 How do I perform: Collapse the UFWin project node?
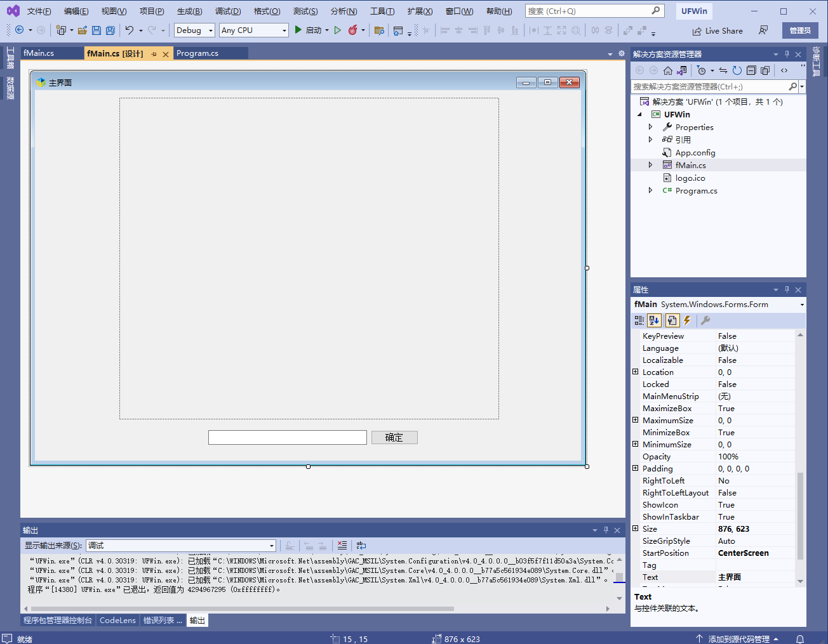[x=639, y=114]
